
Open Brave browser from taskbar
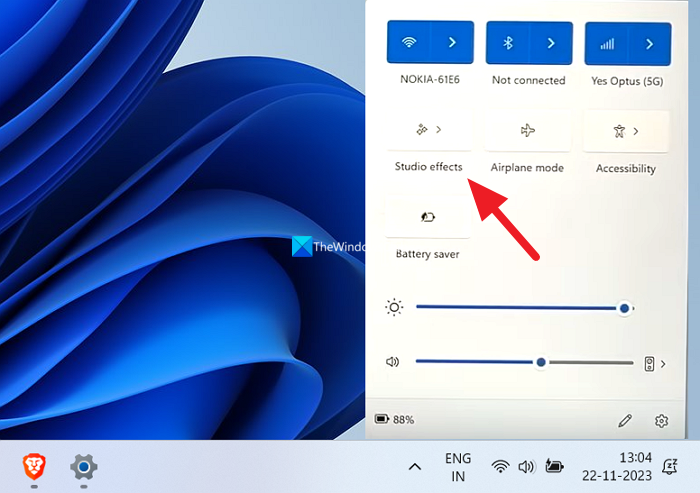(x=34, y=466)
